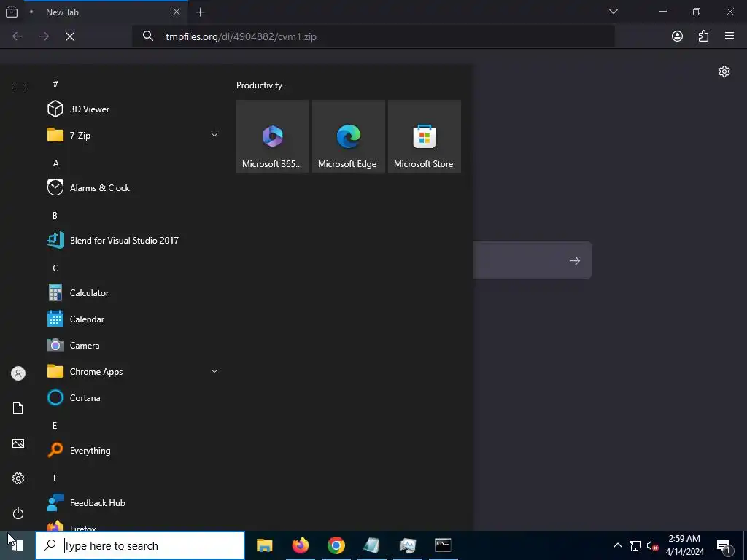
Task: Click the taskbar search box
Action: [x=140, y=545]
